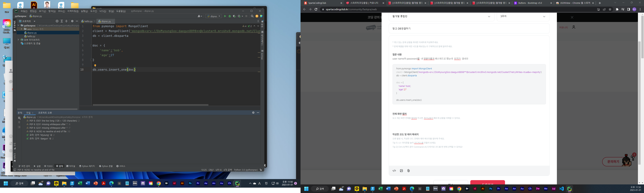This screenshot has width=644, height=193.
Task: Click the CRLF line separator in status bar
Action: pyautogui.click(x=211, y=170)
